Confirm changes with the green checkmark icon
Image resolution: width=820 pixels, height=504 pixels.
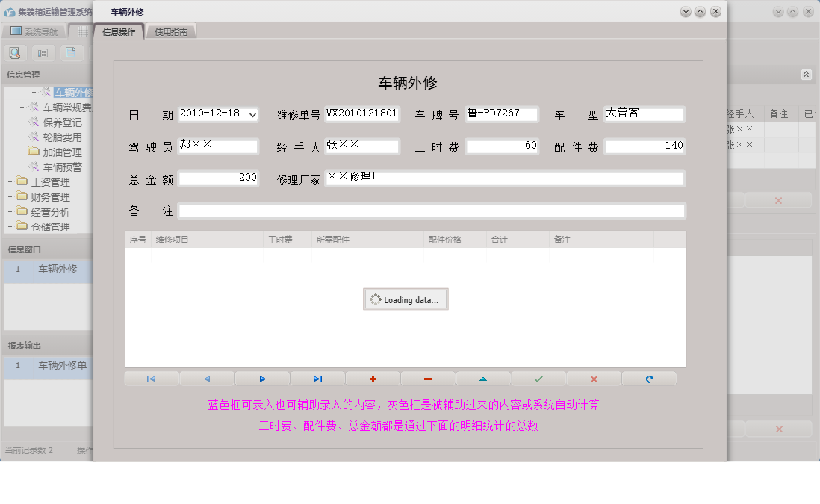click(538, 379)
